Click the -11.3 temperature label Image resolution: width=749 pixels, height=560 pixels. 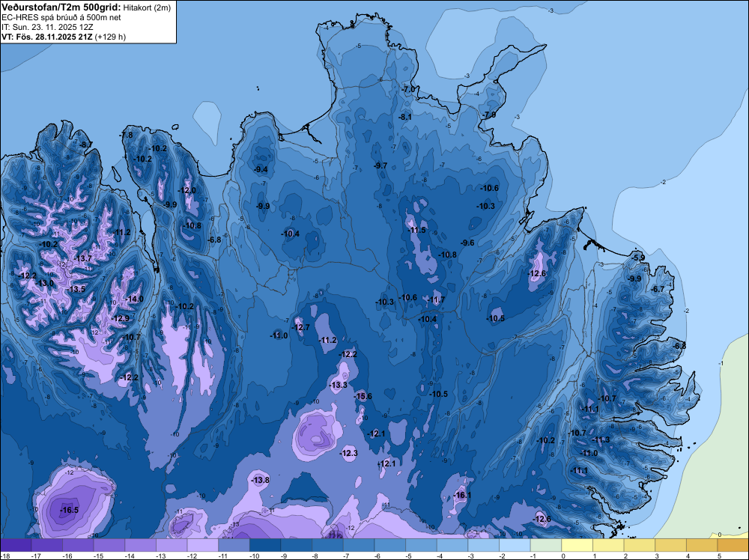pos(601,439)
